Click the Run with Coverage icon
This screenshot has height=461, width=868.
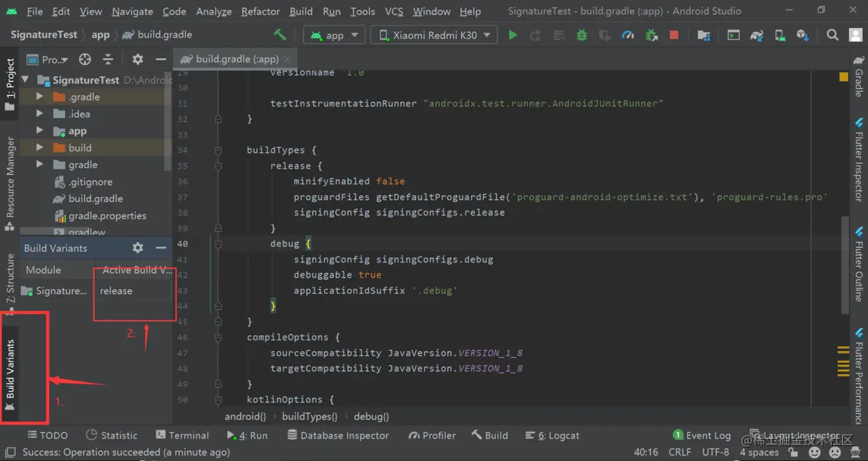605,35
